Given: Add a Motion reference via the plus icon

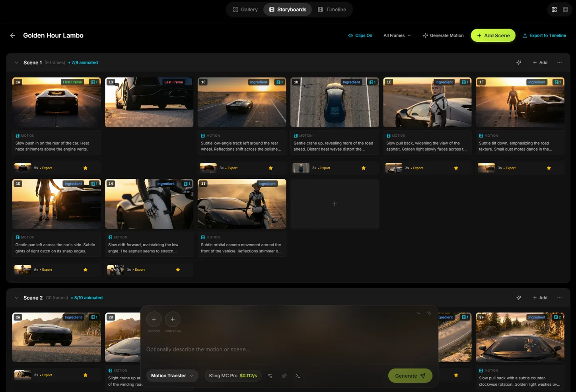Looking at the screenshot, I should [x=154, y=319].
